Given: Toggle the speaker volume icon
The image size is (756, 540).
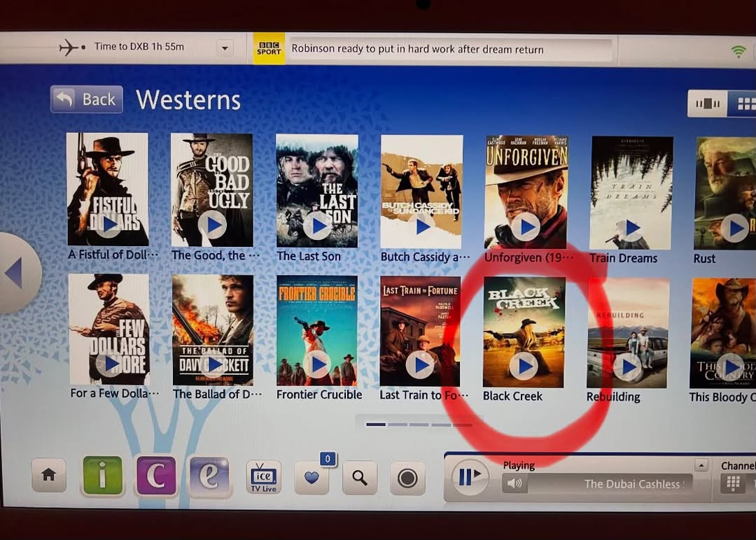Looking at the screenshot, I should (514, 483).
